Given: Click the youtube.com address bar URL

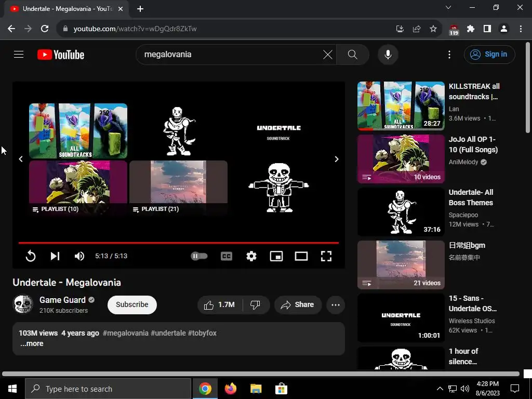Looking at the screenshot, I should 135,29.
